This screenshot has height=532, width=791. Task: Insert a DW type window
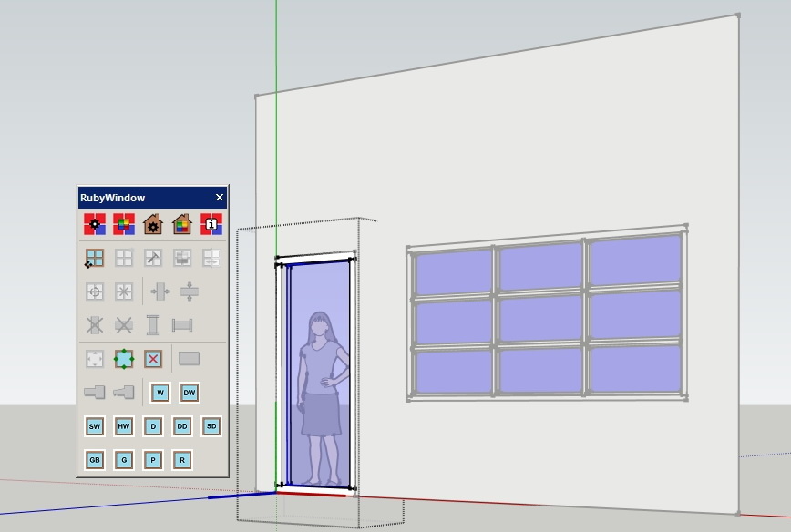coord(190,393)
